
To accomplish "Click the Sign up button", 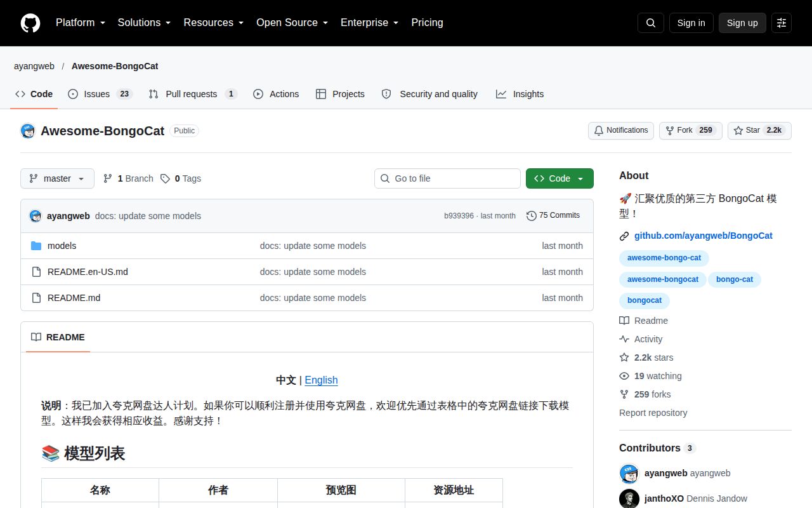I will pyautogui.click(x=742, y=23).
